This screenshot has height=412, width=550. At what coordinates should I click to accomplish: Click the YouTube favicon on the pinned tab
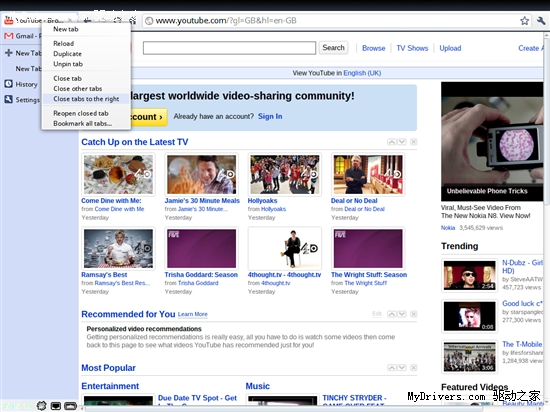coord(8,20)
